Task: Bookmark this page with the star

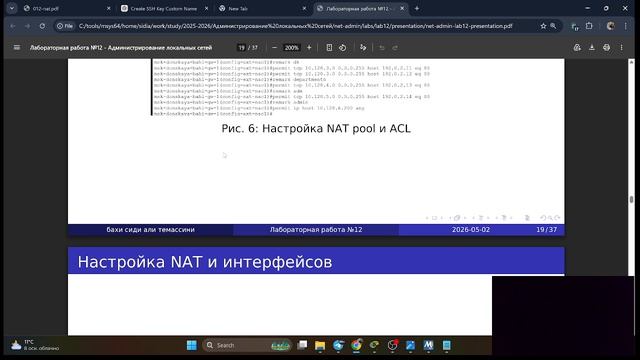Action: tap(543, 26)
